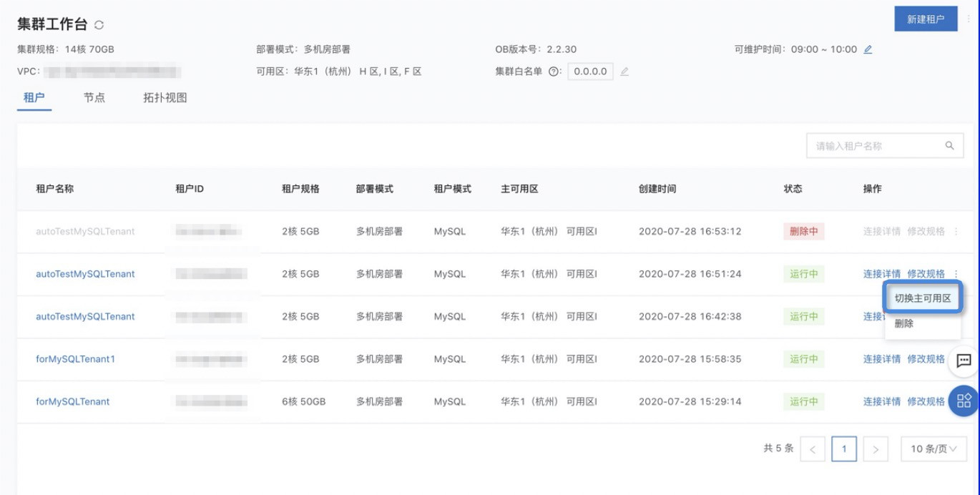Go to the previous page arrow
980x495 pixels.
813,449
